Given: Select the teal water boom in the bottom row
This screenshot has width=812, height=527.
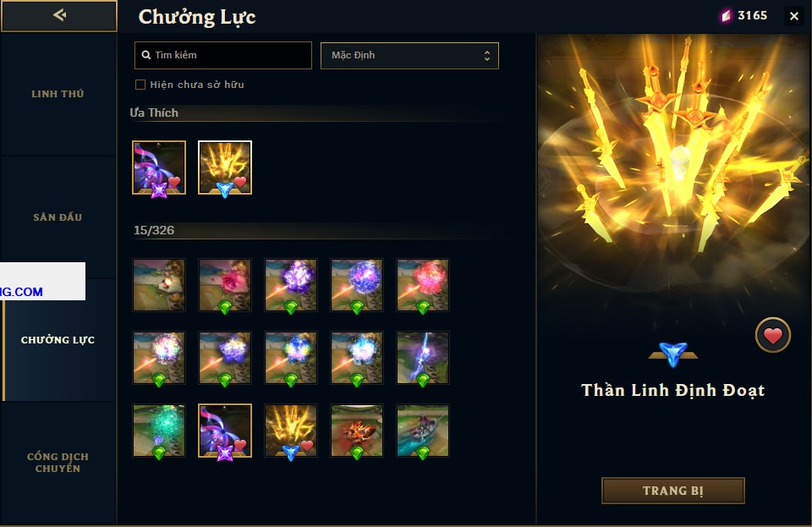Looking at the screenshot, I should tap(423, 431).
